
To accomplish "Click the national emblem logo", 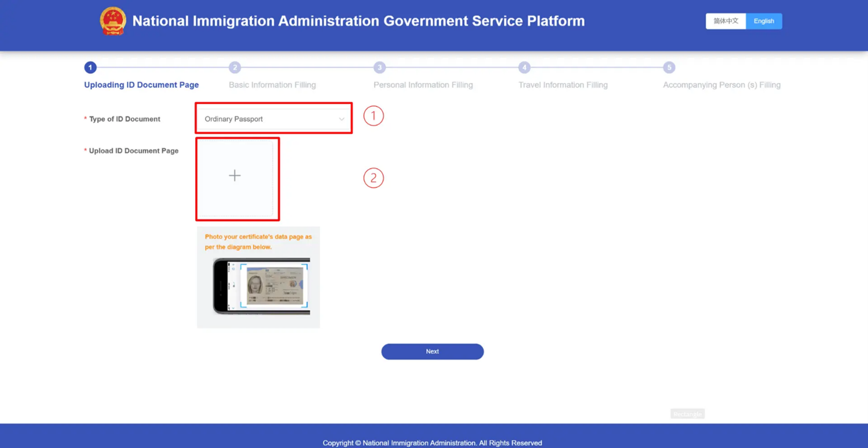I will (x=112, y=21).
